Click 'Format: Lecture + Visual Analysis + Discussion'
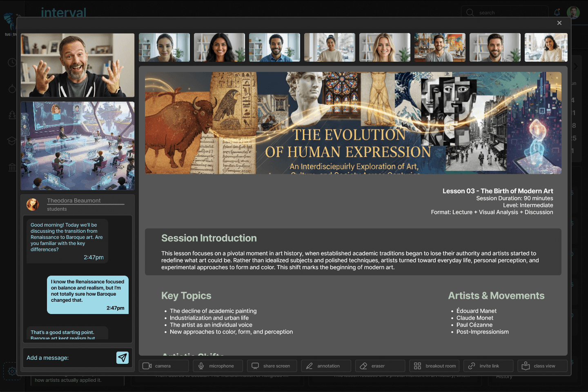 point(492,212)
